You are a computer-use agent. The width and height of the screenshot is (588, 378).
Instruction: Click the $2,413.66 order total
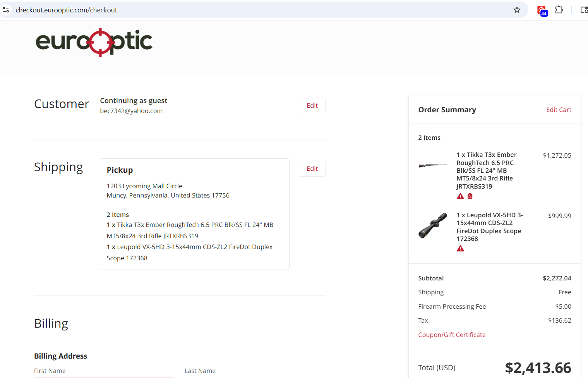(x=538, y=368)
